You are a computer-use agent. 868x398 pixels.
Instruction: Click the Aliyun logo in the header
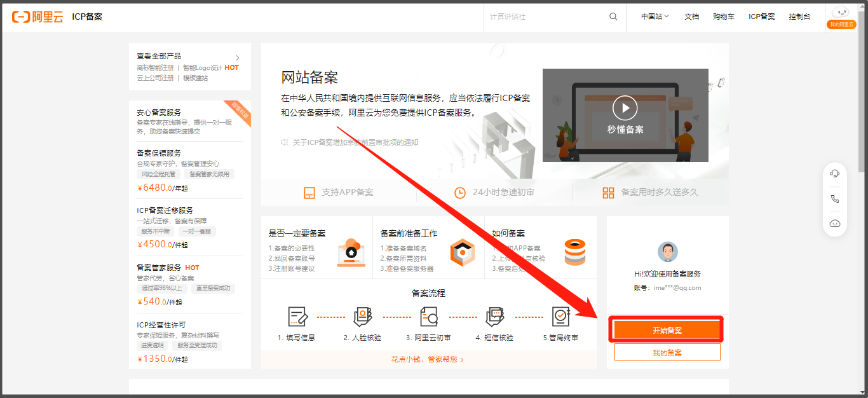point(37,17)
